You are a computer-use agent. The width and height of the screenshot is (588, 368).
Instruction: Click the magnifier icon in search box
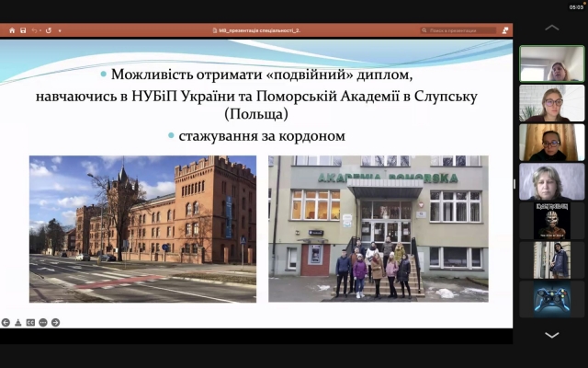click(x=424, y=30)
